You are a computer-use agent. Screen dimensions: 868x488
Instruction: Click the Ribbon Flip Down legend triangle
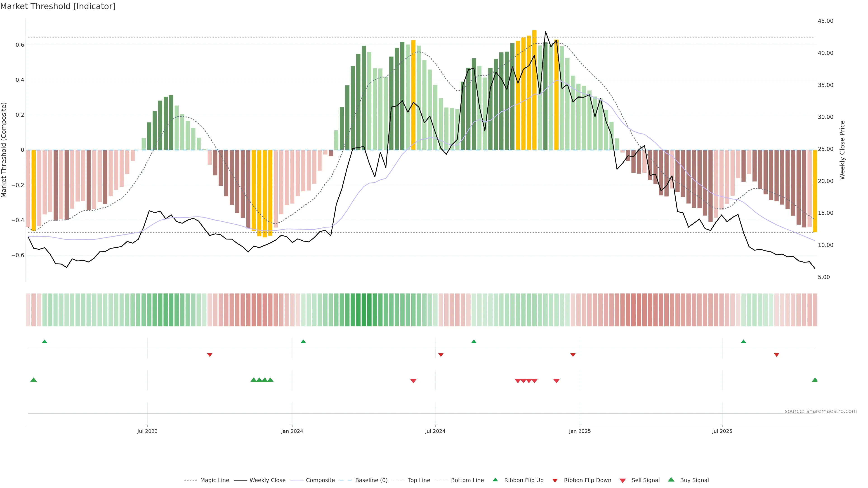(555, 480)
